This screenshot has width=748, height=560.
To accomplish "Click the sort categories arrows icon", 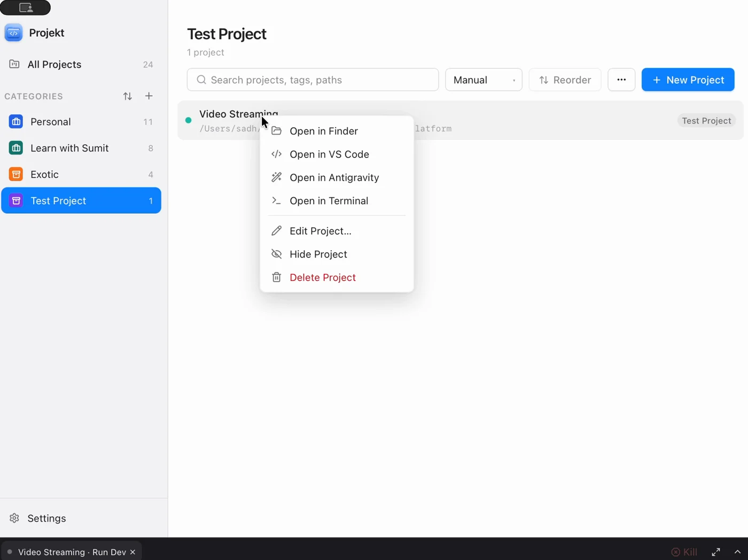I will tap(127, 96).
